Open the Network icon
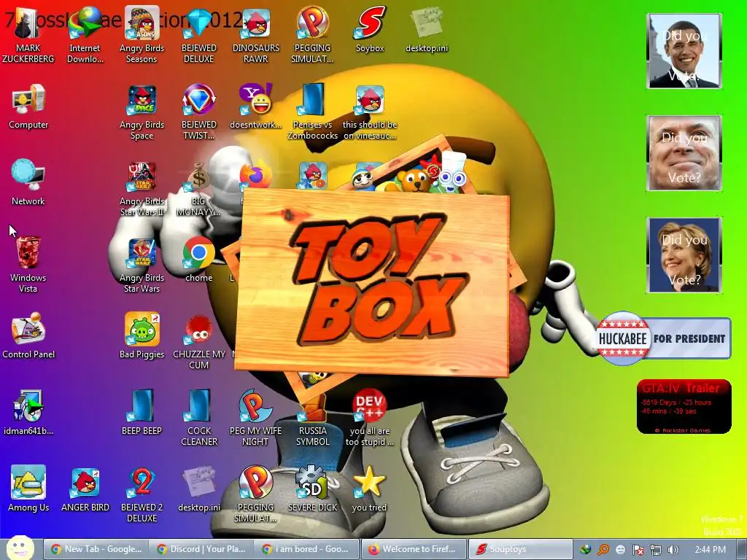 click(28, 183)
